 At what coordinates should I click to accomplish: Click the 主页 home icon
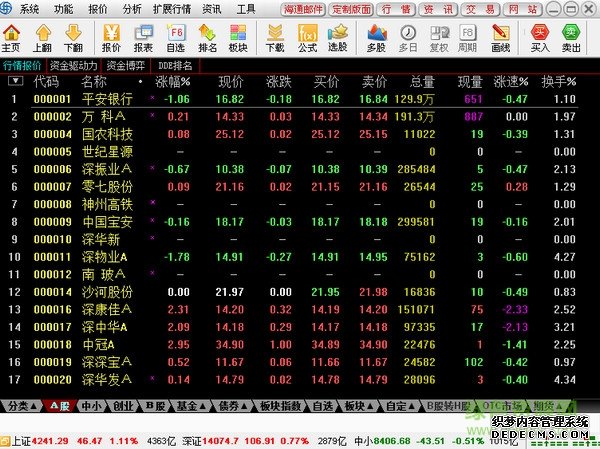coord(11,38)
